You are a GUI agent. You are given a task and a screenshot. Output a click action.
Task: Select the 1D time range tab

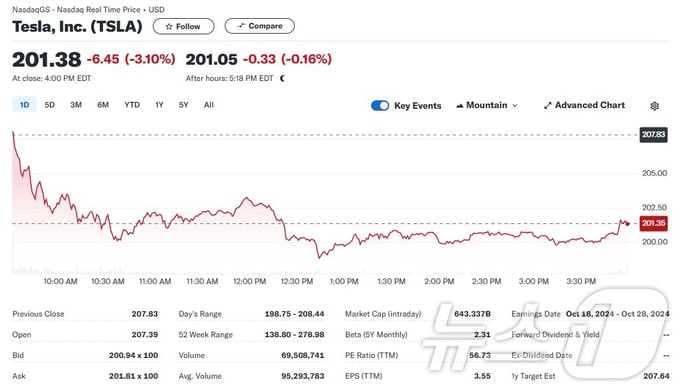click(x=24, y=104)
